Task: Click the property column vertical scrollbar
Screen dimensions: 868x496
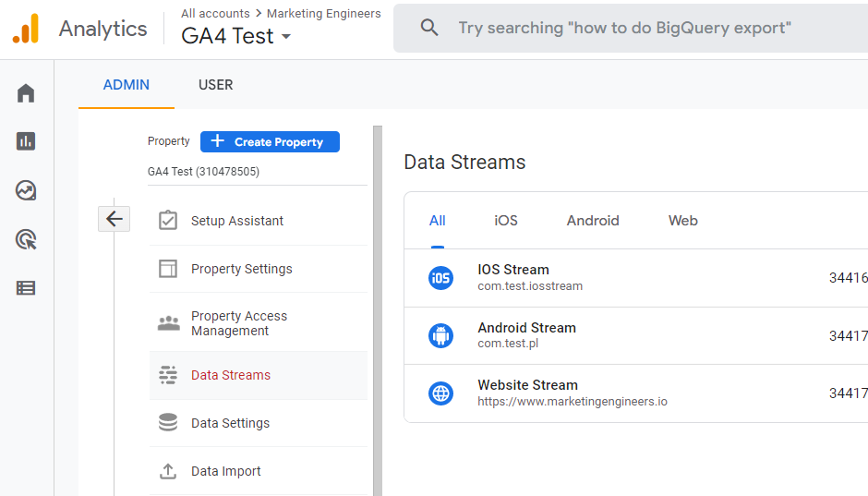Action: [378, 310]
